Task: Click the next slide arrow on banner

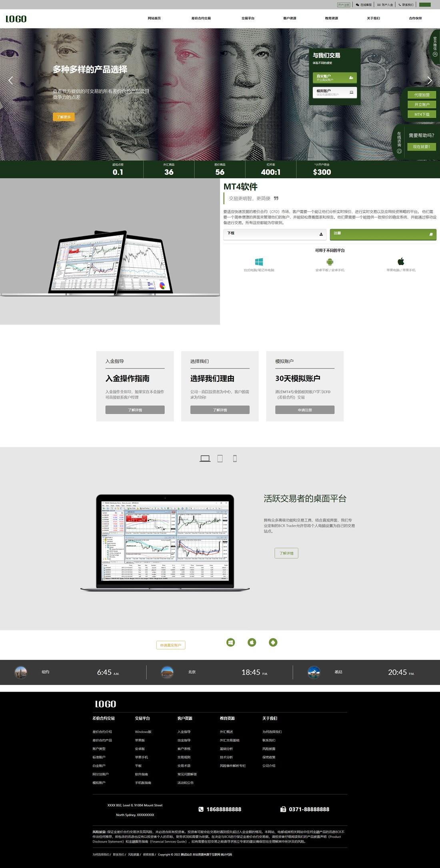Action: [429, 80]
